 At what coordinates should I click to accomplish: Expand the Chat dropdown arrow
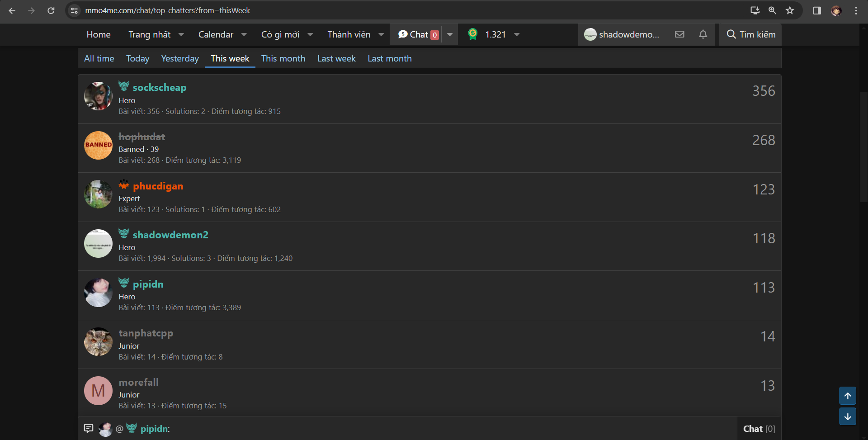[450, 34]
